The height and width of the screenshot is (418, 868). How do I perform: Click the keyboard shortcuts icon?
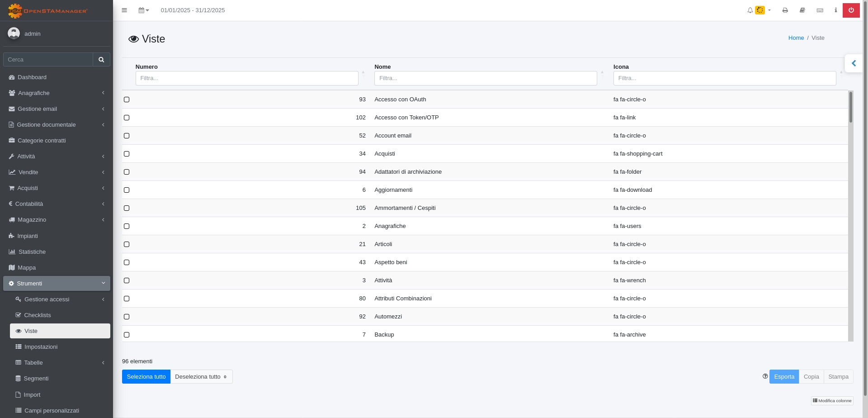click(x=820, y=10)
